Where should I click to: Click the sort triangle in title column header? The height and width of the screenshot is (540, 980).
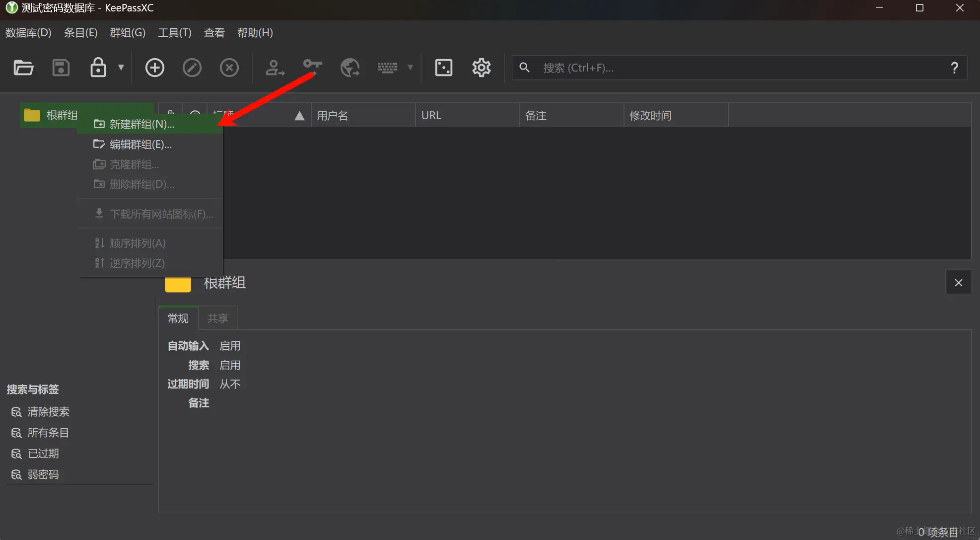click(299, 116)
